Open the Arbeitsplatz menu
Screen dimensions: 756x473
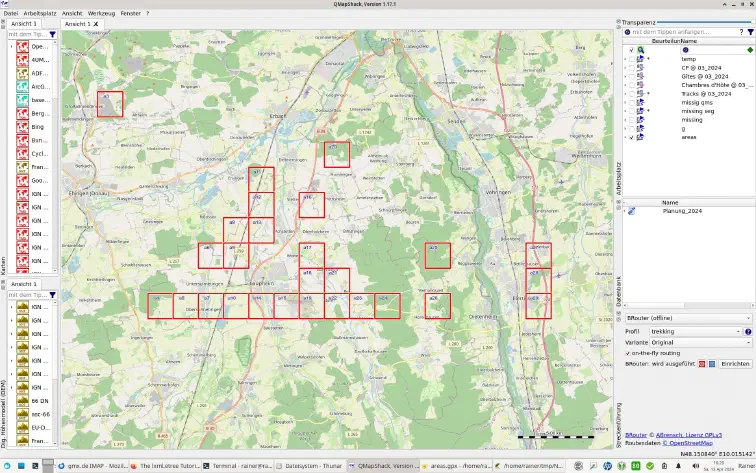coord(40,14)
